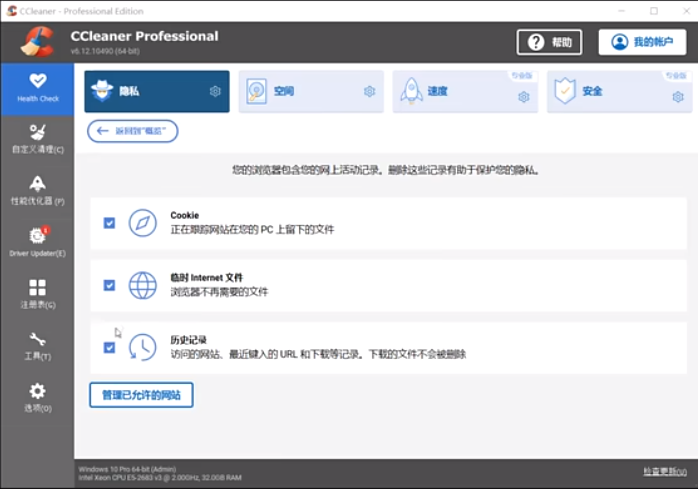This screenshot has width=698, height=489.
Task: Open Driver Updater in the sidebar
Action: tap(37, 242)
